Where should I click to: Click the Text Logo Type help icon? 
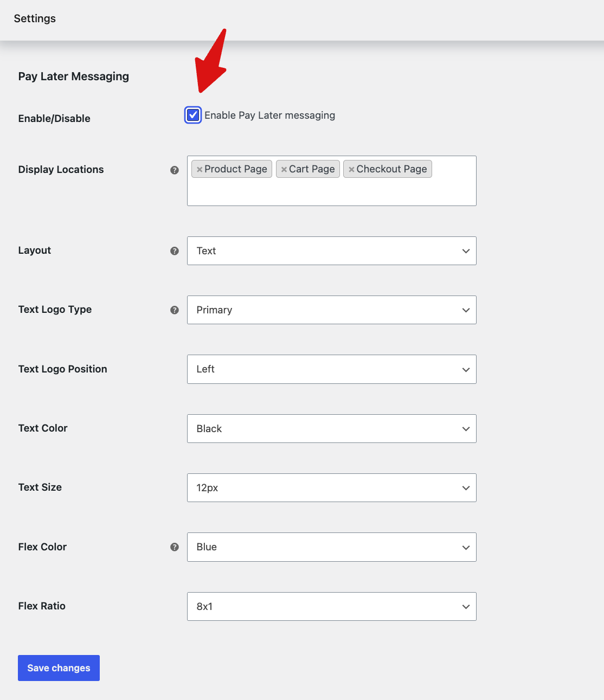pyautogui.click(x=175, y=310)
